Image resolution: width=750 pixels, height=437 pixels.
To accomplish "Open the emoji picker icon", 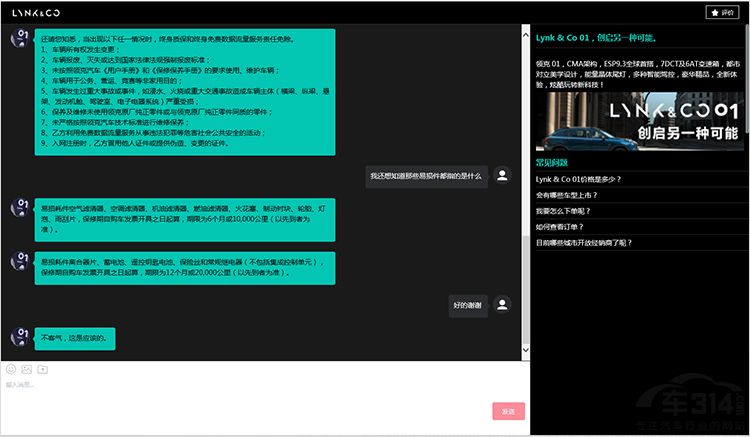I will pos(11,369).
